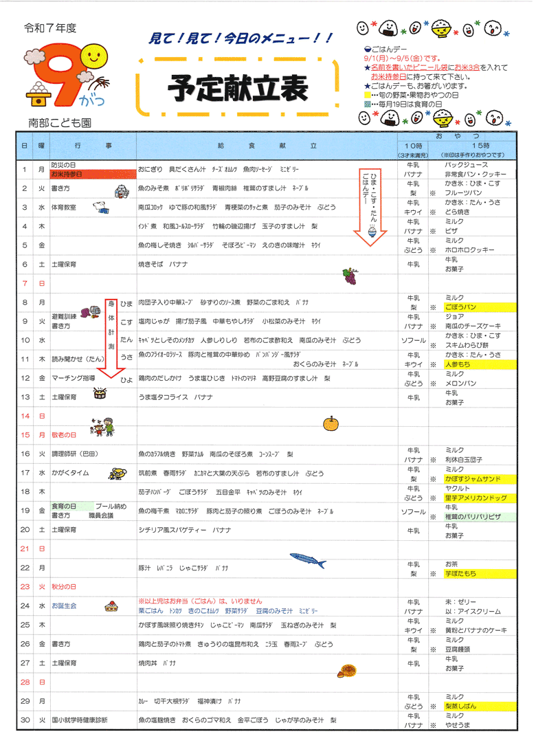Image resolution: width=536 pixels, height=756 pixels.
Task: Click the 黄粉とバナナのケーキ snack
Action: [476, 631]
